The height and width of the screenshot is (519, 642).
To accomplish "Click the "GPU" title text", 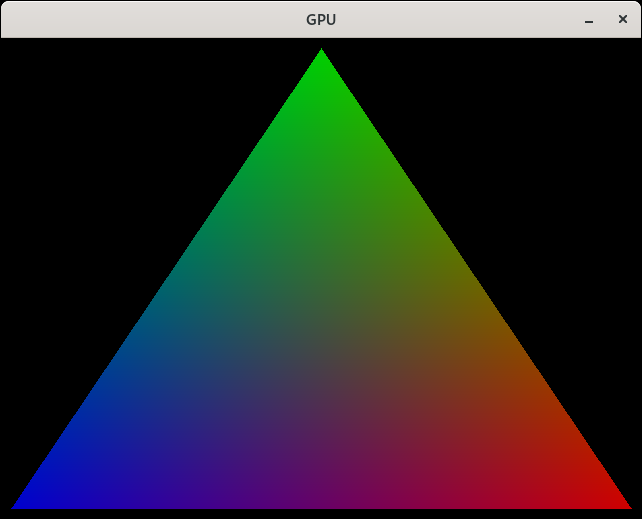I will pyautogui.click(x=321, y=20).
